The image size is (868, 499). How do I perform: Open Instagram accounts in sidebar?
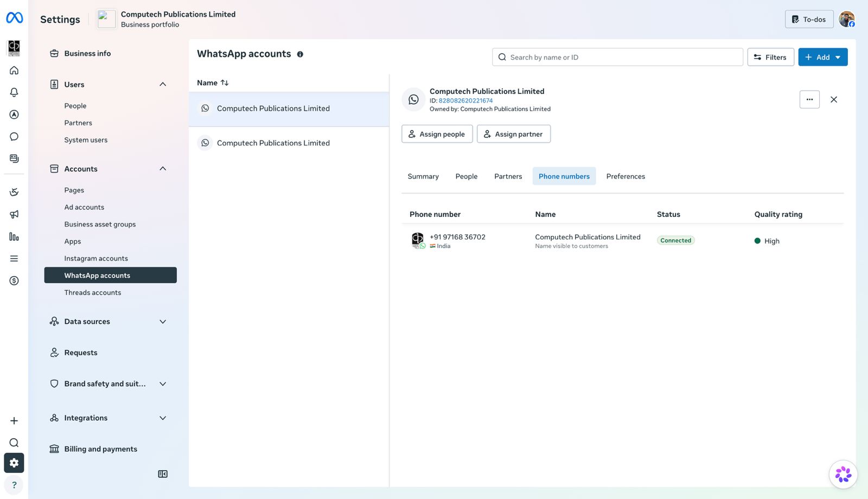click(96, 259)
